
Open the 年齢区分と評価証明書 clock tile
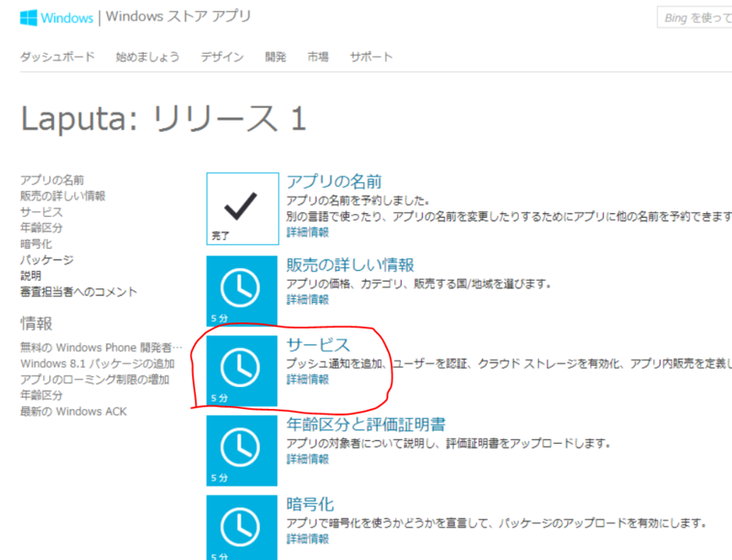pos(242,451)
